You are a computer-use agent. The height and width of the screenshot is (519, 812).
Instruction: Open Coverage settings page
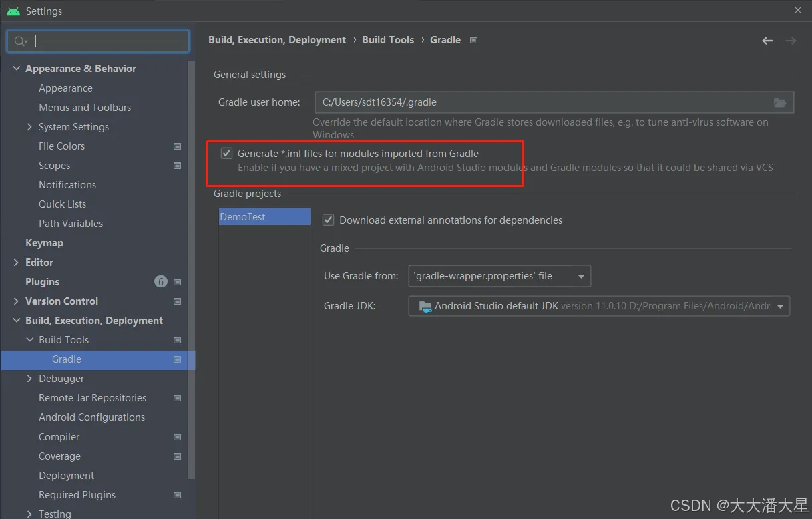point(59,456)
